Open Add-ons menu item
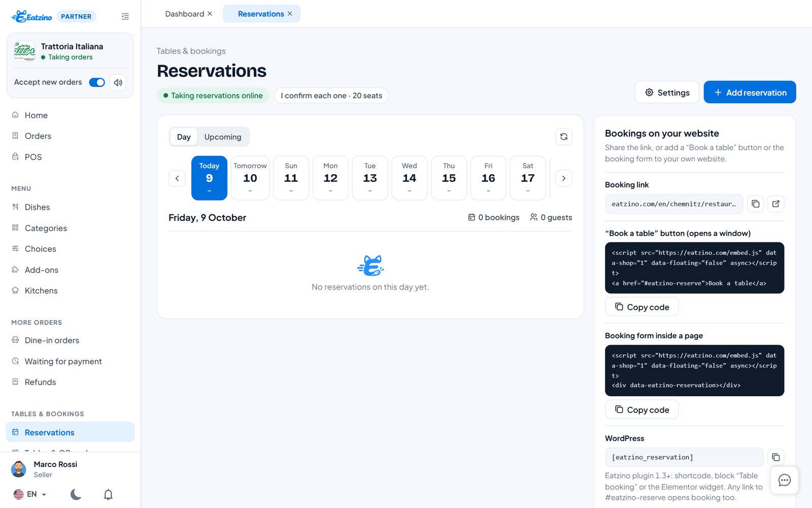Image resolution: width=812 pixels, height=508 pixels. point(70,270)
